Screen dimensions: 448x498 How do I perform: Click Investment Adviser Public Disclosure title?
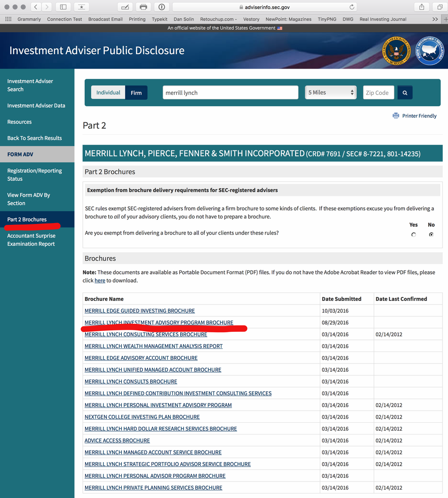[97, 51]
